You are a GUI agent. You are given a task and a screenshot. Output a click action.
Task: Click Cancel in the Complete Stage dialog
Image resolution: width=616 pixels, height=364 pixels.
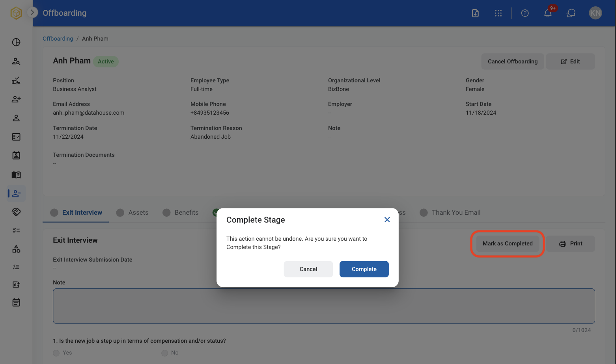coord(308,269)
